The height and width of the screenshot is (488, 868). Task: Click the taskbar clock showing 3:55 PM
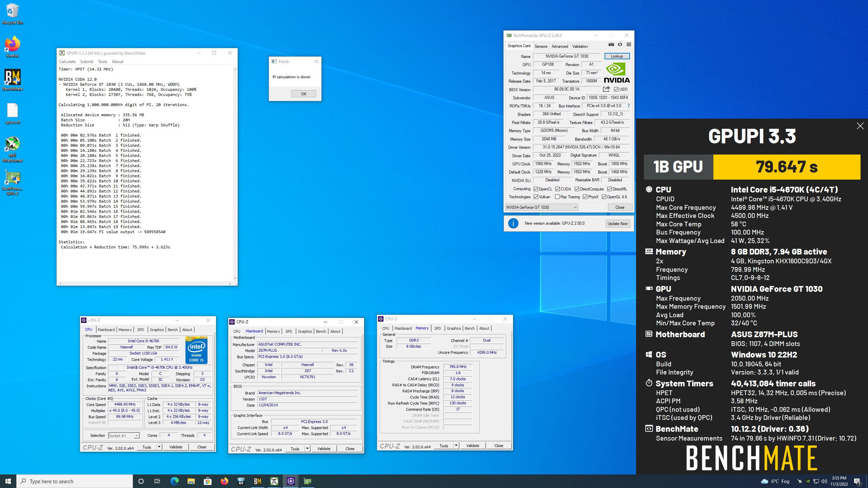(839, 481)
